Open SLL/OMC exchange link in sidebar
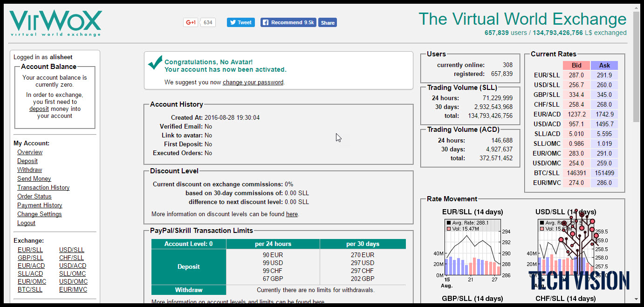Image resolution: width=644 pixels, height=307 pixels. 73,274
